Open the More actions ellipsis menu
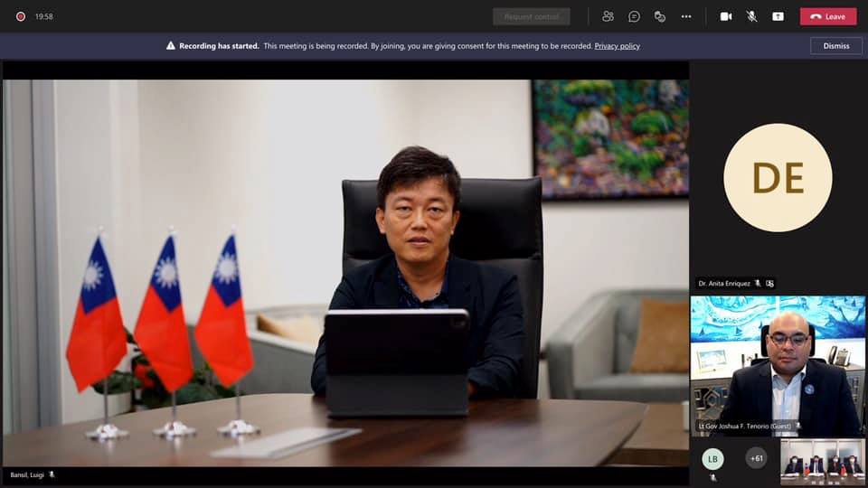The image size is (868, 488). [686, 16]
